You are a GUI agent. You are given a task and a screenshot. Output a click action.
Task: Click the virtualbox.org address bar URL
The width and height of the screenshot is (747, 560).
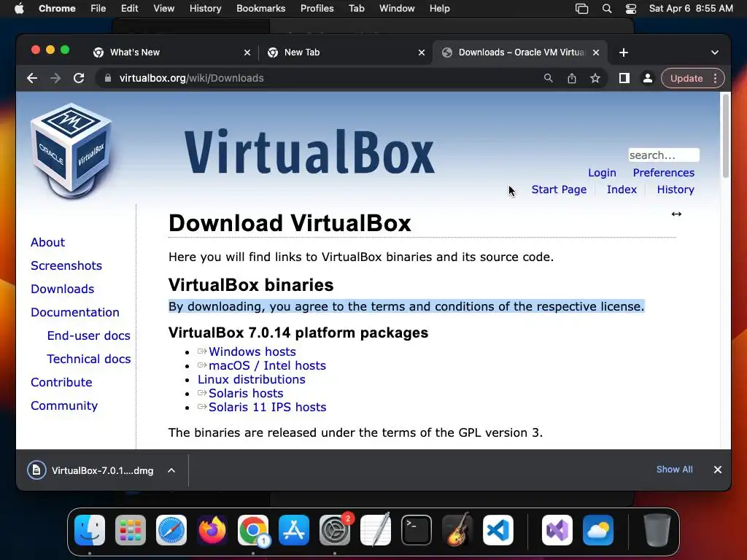coord(192,78)
